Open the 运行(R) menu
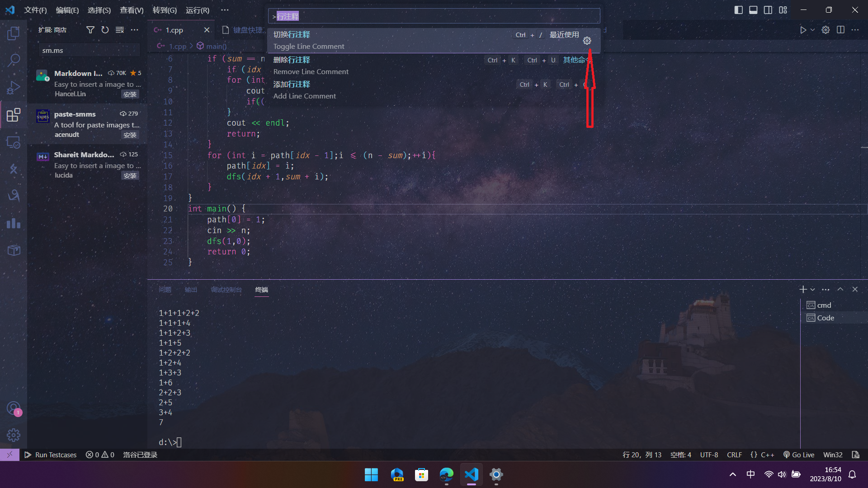Viewport: 868px width, 488px height. pos(197,10)
